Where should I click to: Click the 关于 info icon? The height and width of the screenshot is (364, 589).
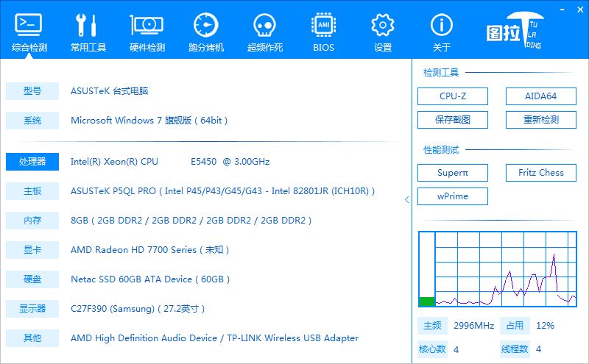click(441, 25)
